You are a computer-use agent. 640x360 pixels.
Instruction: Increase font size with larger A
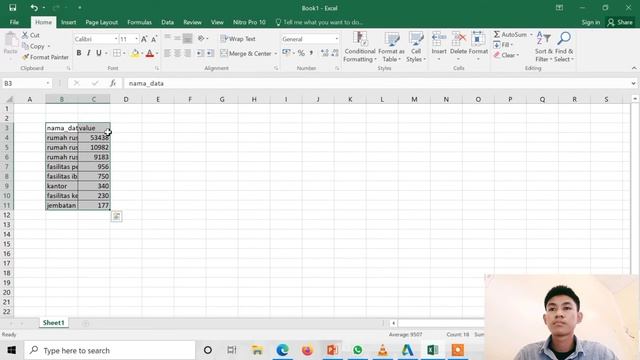coord(144,39)
